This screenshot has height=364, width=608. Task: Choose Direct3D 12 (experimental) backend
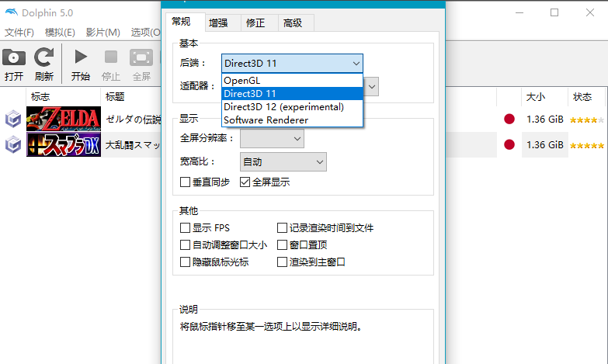pyautogui.click(x=293, y=107)
